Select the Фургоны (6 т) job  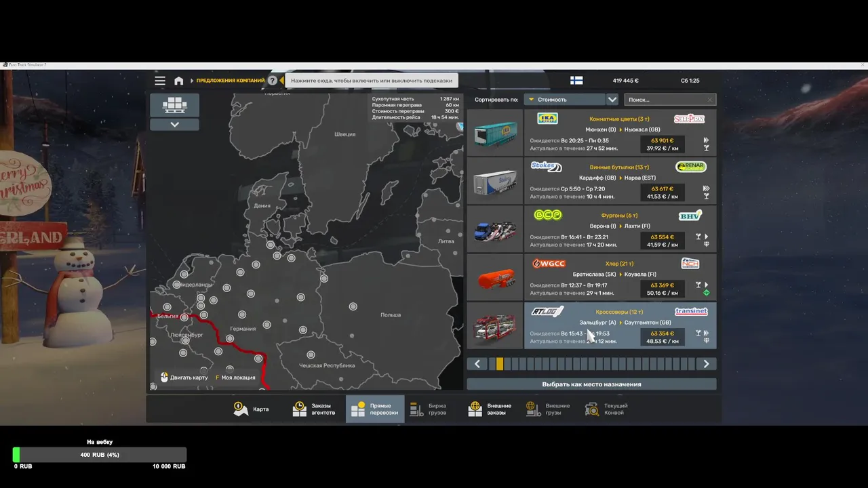pos(620,228)
